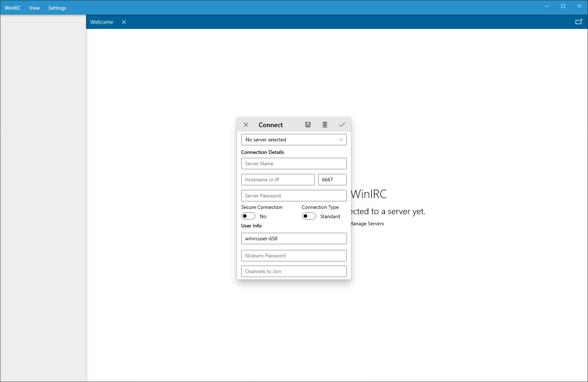Focus the Channels to Join field
Image resolution: width=588 pixels, height=382 pixels.
pyautogui.click(x=294, y=271)
